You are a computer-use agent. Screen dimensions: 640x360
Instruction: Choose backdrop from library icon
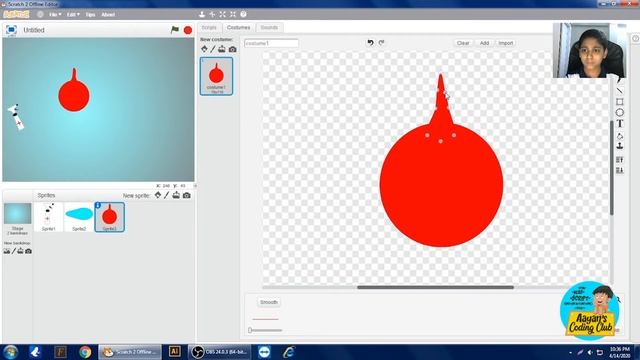[x=7, y=251]
